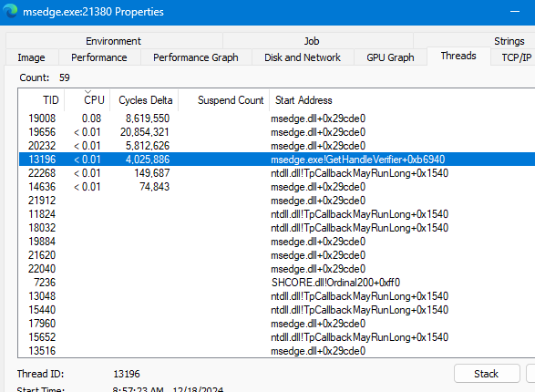Select the Threads tab
The image size is (535, 392).
tap(458, 56)
